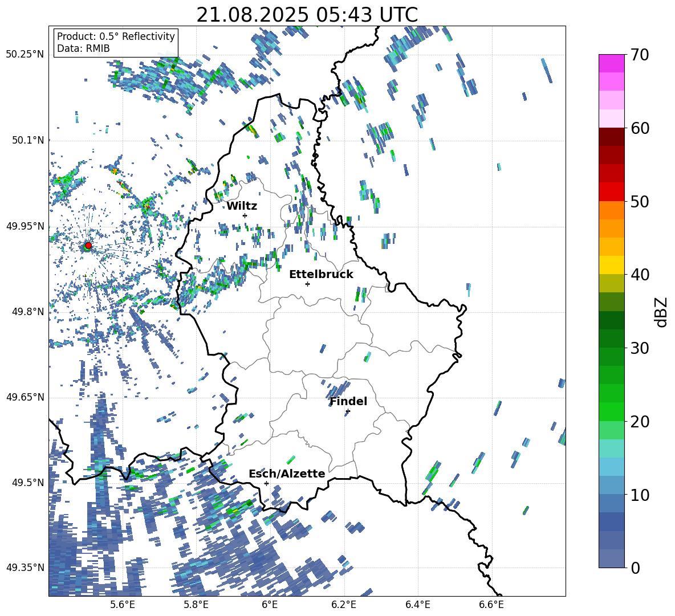
Task: Click the dark green colorbar swatch above 30
Action: 612,320
